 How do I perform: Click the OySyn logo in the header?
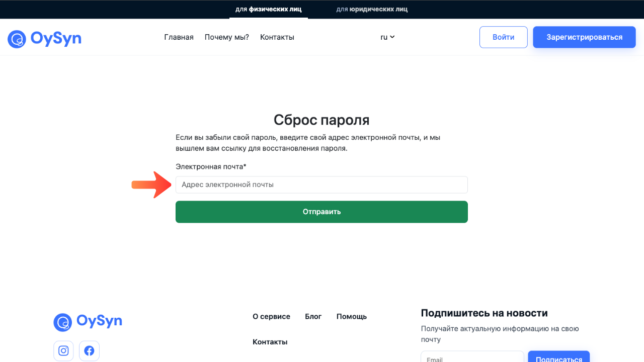pos(44,37)
